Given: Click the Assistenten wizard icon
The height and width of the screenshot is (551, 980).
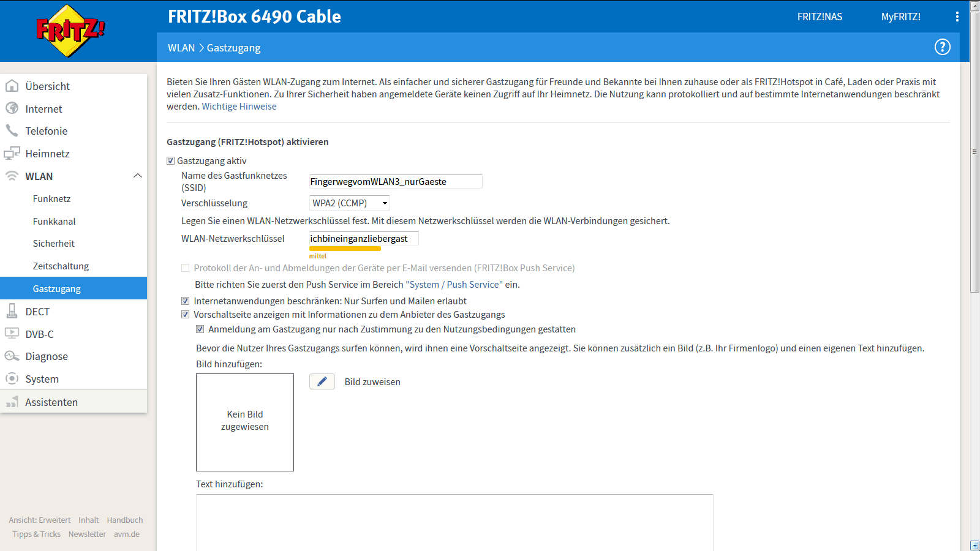Looking at the screenshot, I should 12,402.
